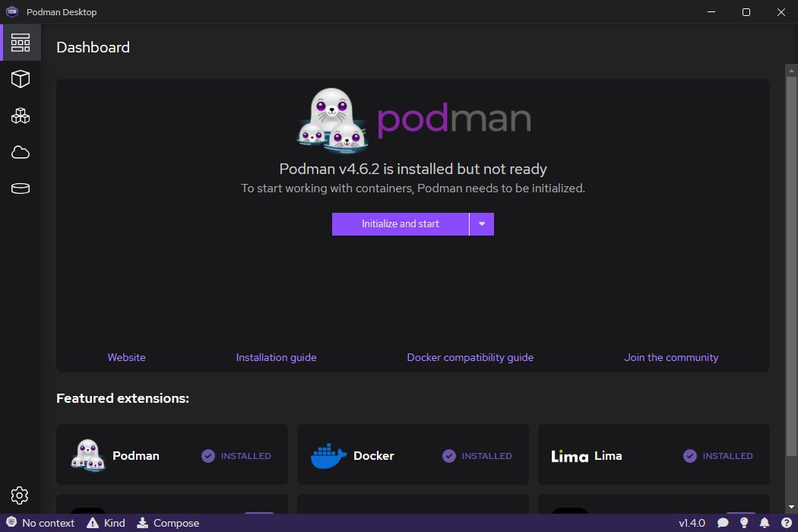This screenshot has width=798, height=532.
Task: Select the Podman extension card
Action: pos(172,454)
